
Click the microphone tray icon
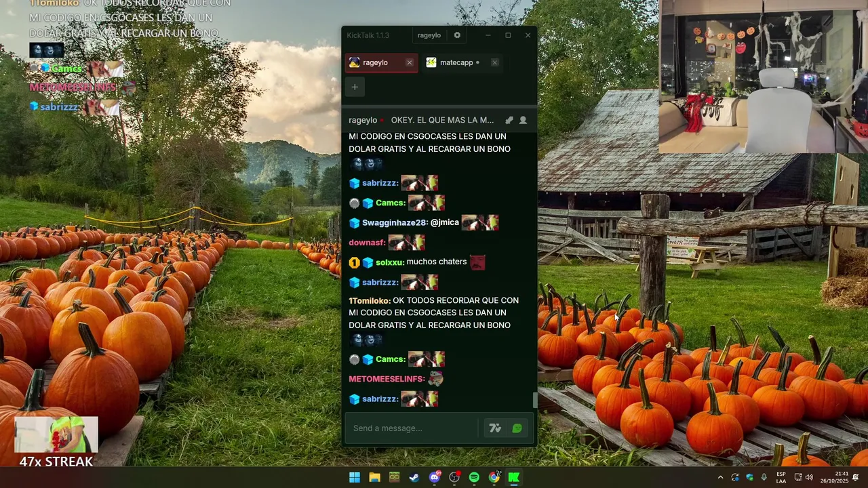point(764,477)
